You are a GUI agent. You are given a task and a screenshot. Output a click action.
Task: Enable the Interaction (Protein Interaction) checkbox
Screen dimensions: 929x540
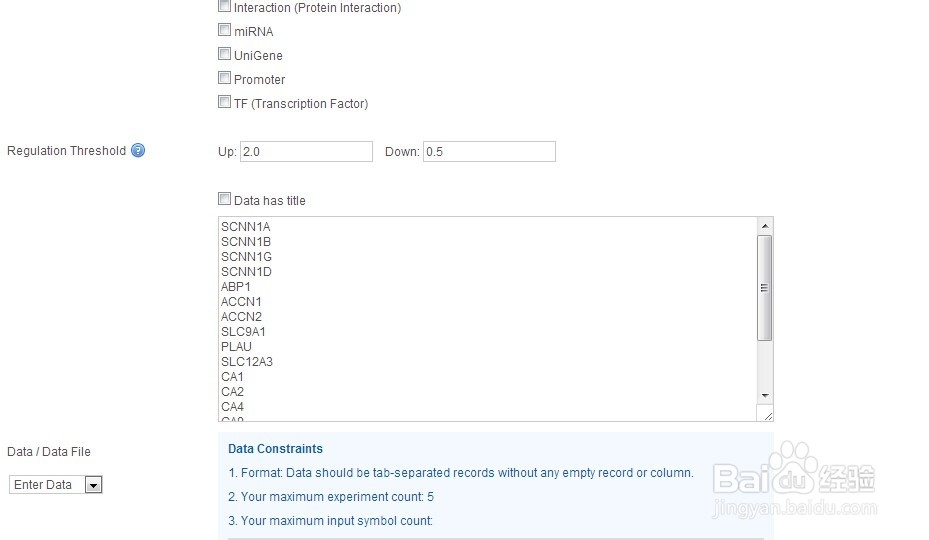[x=224, y=7]
